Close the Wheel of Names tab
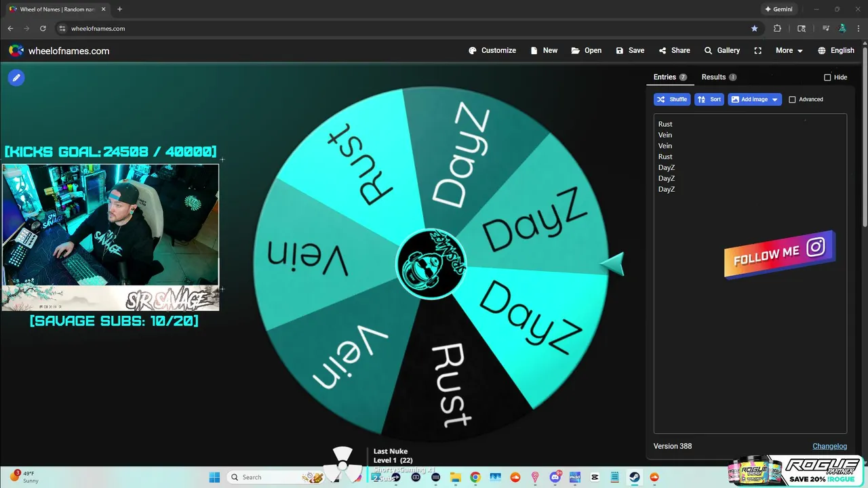Screen dimensions: 868x488 [x=102, y=9]
